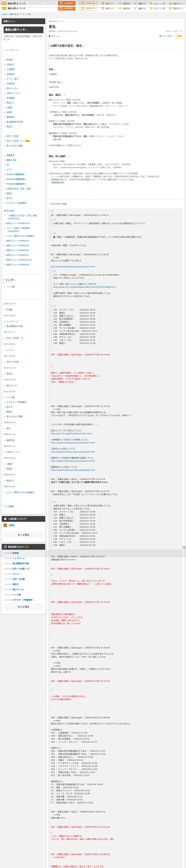Click the pencil icon beside 本名 heading
The image size is (186, 868).
click(x=55, y=69)
